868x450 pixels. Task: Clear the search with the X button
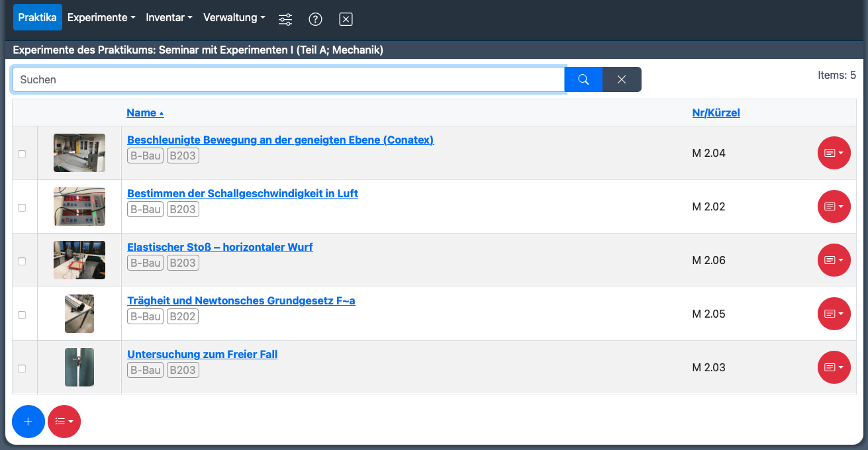click(622, 79)
